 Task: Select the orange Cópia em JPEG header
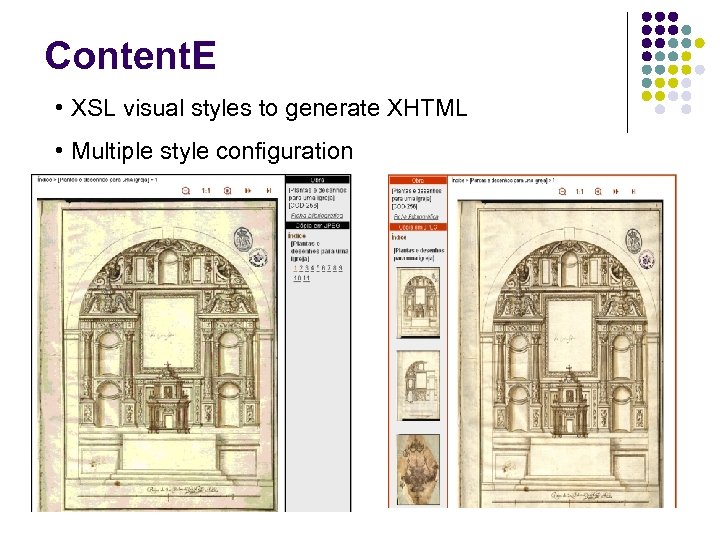point(418,227)
